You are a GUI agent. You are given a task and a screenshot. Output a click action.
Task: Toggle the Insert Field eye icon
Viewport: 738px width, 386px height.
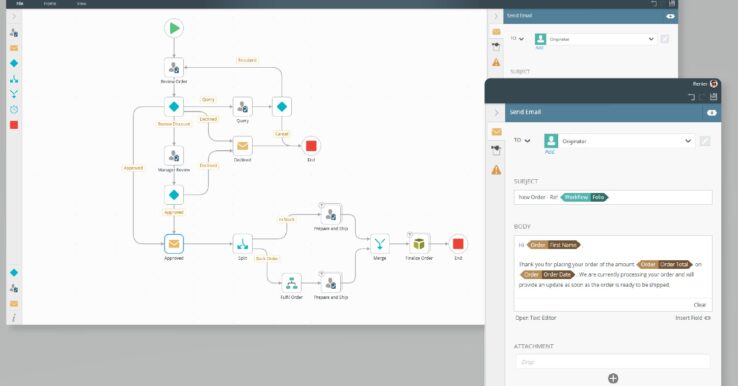(707, 318)
